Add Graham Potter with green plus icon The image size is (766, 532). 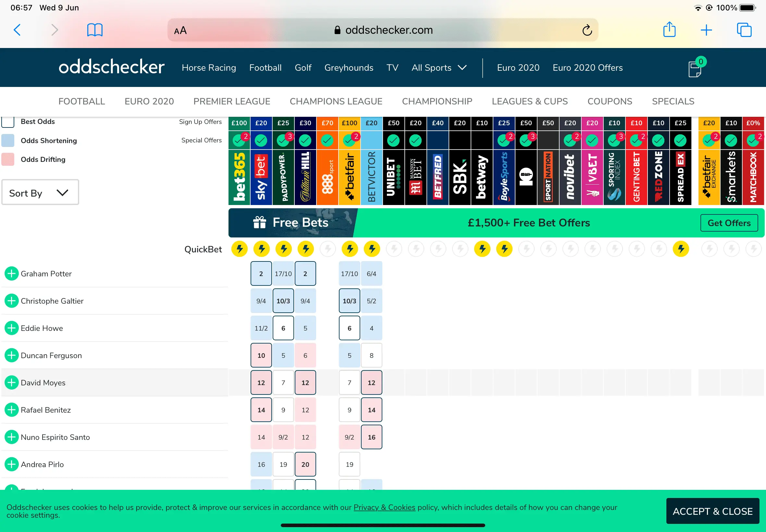tap(11, 274)
